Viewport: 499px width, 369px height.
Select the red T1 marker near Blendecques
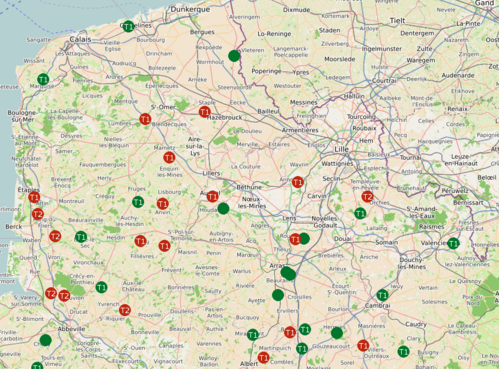tap(145, 119)
